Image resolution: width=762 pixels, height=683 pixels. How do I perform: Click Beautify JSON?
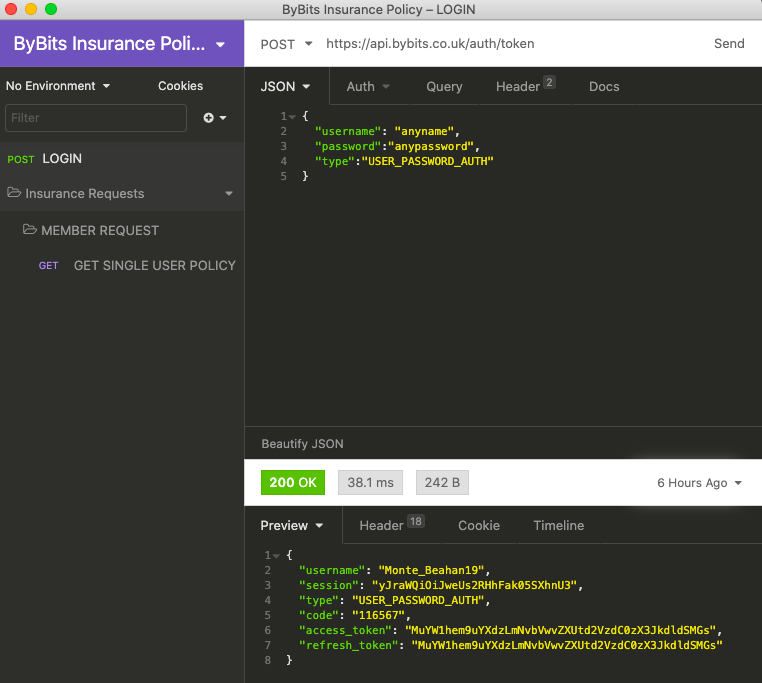[302, 444]
